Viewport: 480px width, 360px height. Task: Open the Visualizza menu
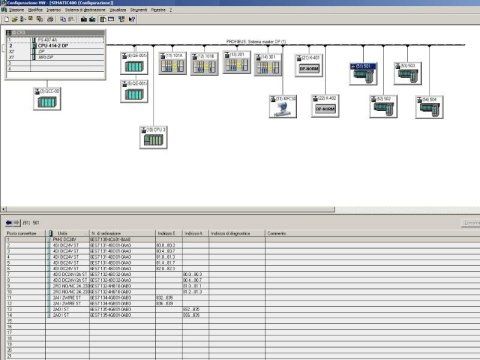118,10
